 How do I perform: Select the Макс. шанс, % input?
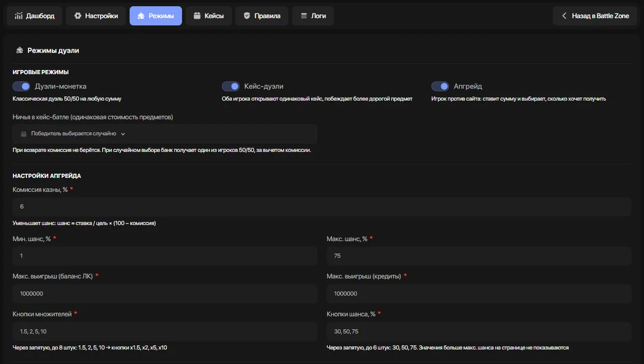coord(479,256)
